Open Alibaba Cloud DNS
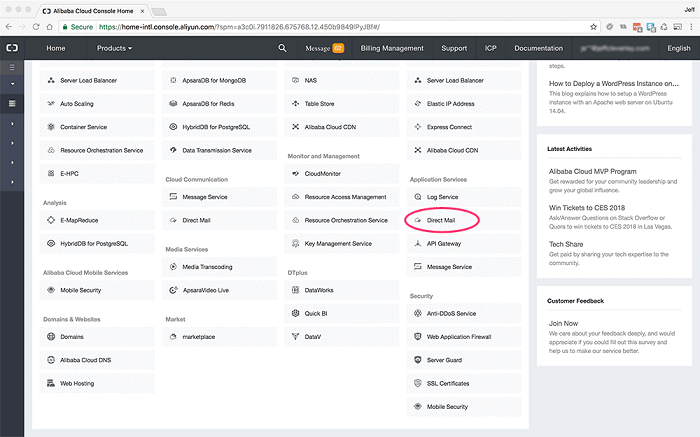 tap(97, 360)
